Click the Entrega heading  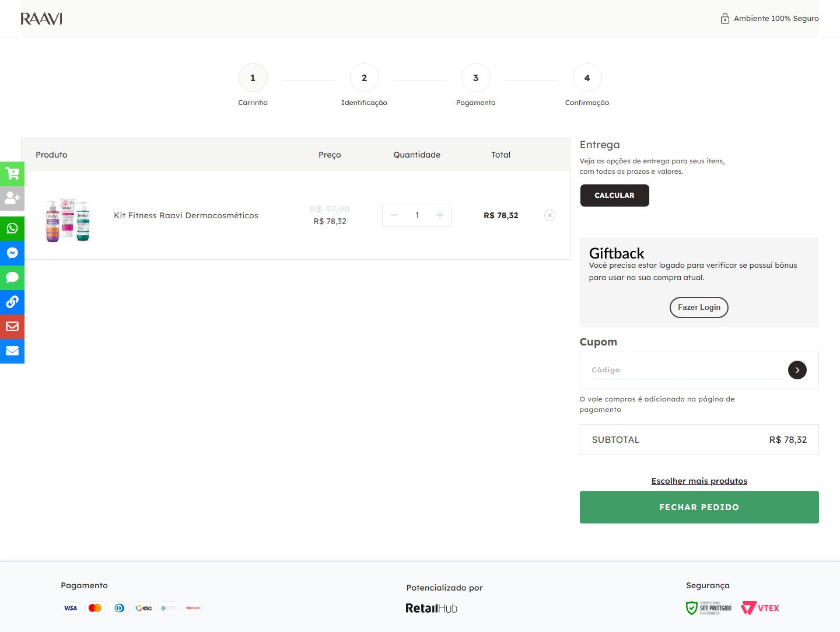pos(600,145)
